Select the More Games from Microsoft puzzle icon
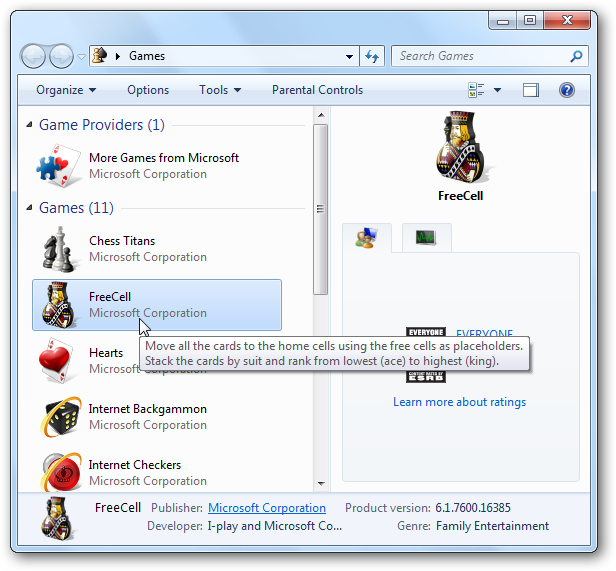 pyautogui.click(x=59, y=165)
